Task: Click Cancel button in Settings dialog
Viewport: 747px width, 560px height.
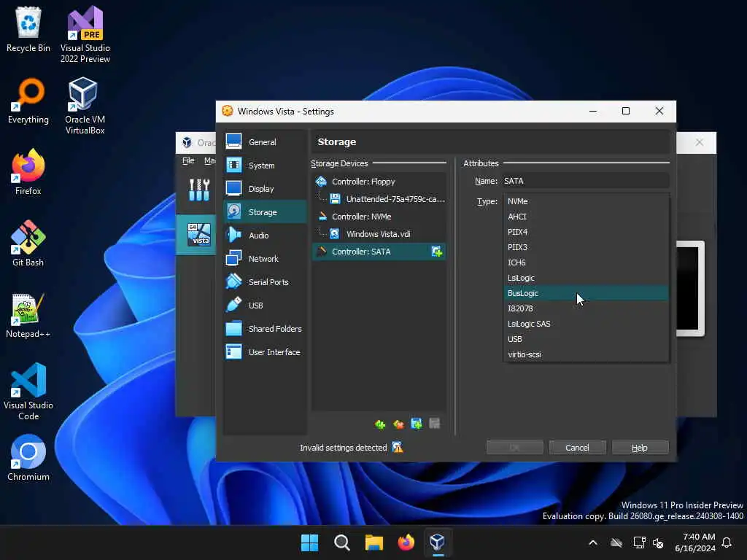Action: (x=577, y=448)
